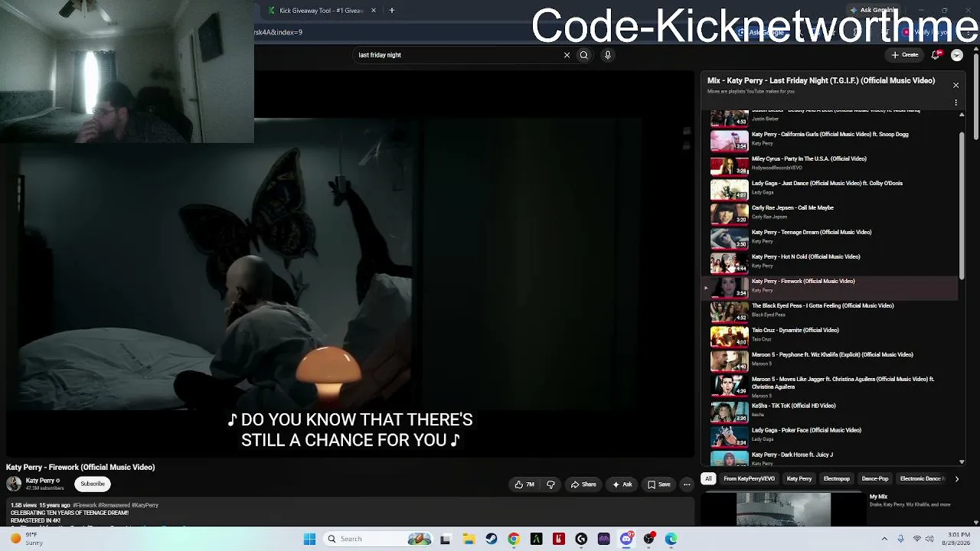Viewport: 980px width, 551px height.
Task: Like the Firework video
Action: (x=524, y=484)
